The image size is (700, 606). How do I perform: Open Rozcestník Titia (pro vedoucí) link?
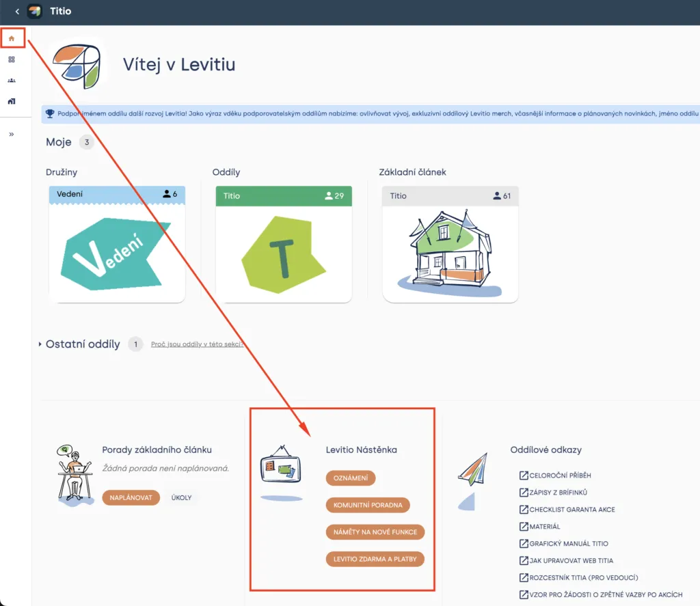579,577
